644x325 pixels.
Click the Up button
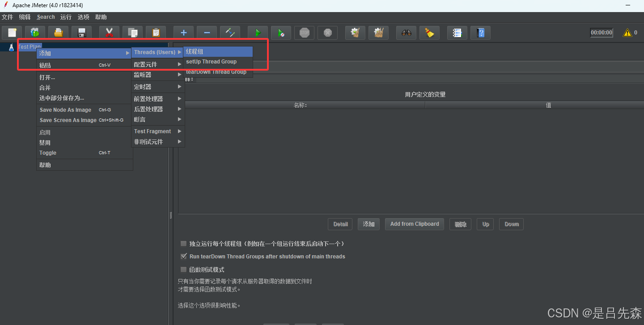tap(486, 224)
